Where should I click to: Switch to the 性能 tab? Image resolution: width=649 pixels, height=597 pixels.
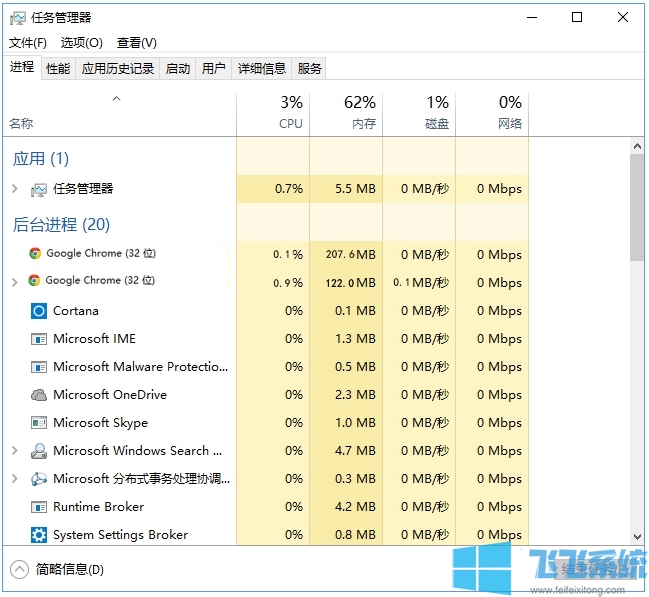(x=58, y=68)
